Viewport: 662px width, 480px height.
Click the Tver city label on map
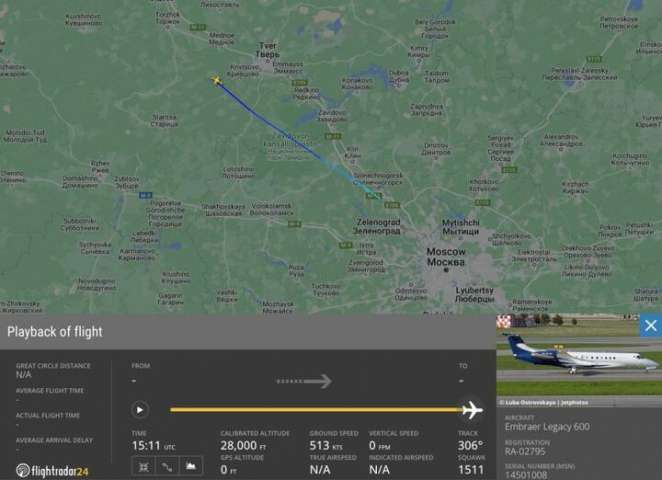267,50
